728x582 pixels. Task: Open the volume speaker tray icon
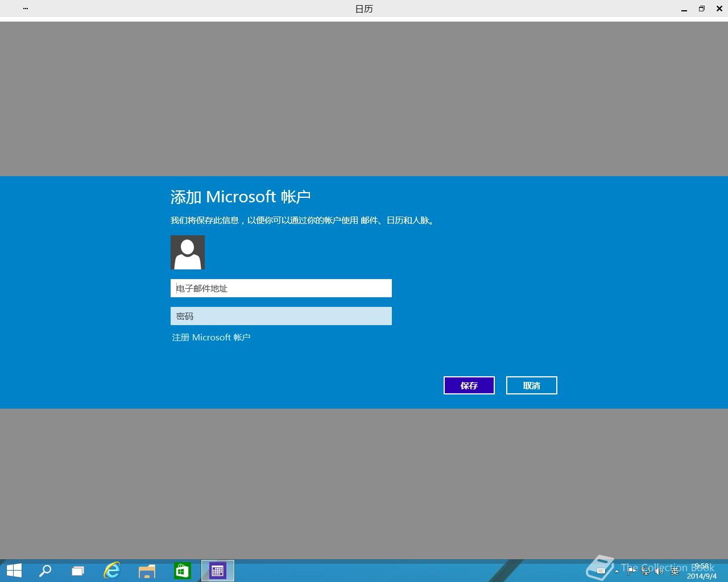coord(659,571)
